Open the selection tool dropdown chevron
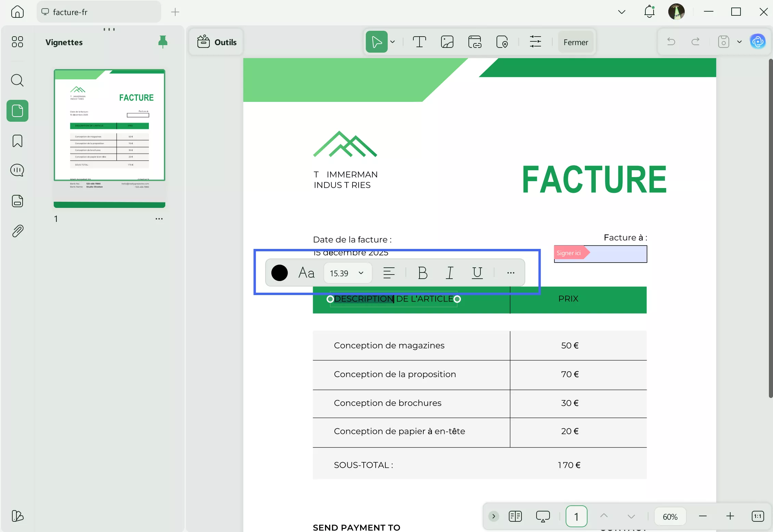This screenshot has width=773, height=532. click(393, 41)
